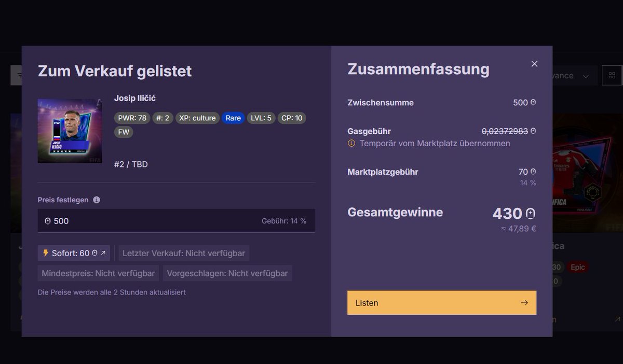The height and width of the screenshot is (364, 623).
Task: Click the CP: 10 tag
Action: [292, 118]
